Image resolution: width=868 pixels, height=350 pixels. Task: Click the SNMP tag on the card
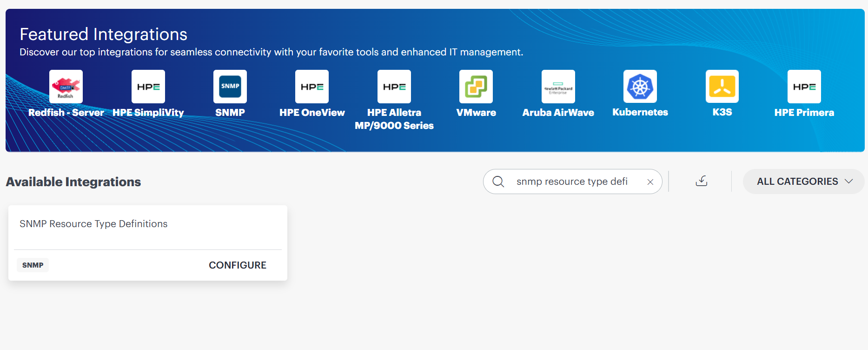[x=33, y=265]
